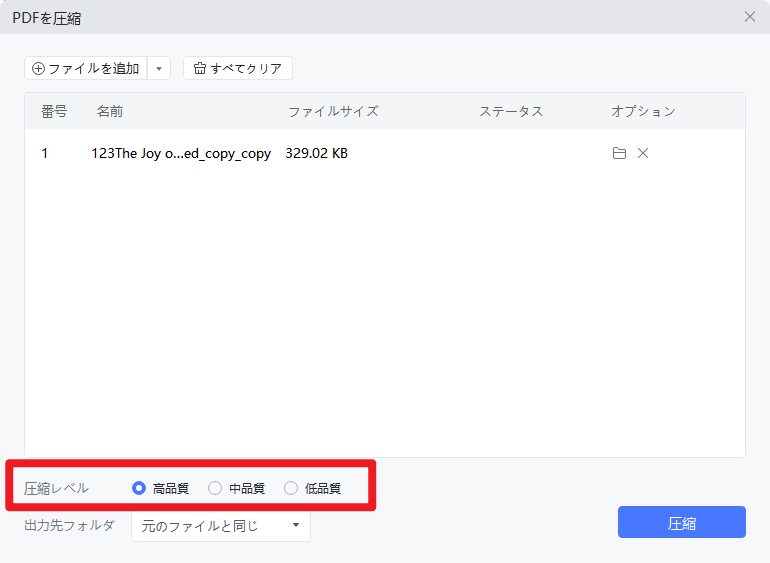Close the PDFを圧縮 dialog
770x563 pixels.
pos(750,16)
